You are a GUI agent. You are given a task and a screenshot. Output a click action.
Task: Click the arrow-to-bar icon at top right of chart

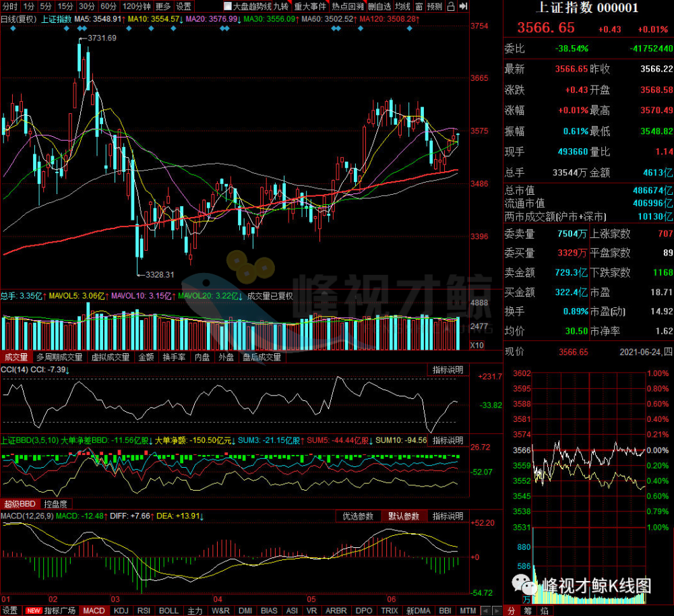463,7
